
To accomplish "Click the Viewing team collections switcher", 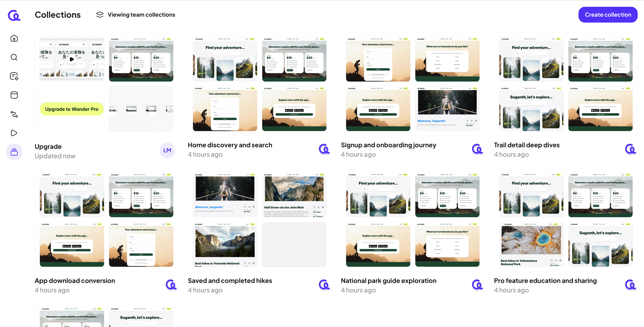I will click(136, 15).
